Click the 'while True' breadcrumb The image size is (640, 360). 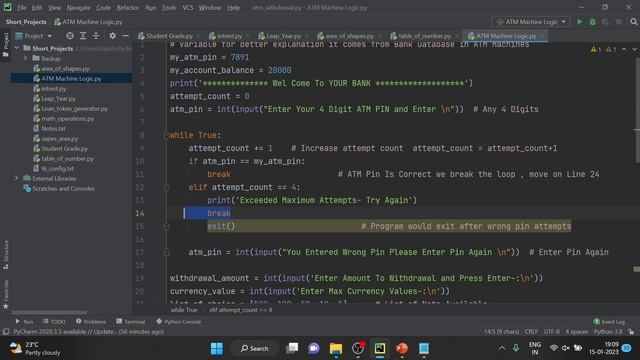pos(184,310)
